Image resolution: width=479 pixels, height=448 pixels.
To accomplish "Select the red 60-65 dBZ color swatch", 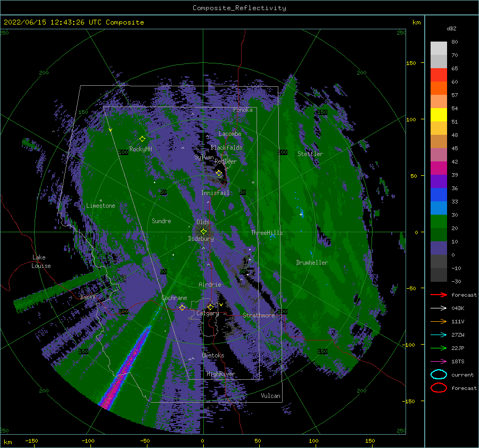I will coord(439,75).
